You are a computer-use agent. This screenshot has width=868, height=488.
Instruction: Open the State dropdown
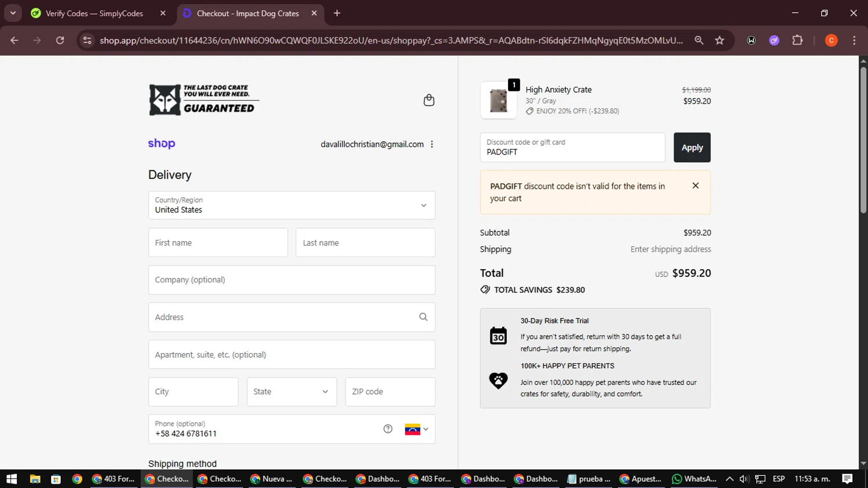[292, 392]
